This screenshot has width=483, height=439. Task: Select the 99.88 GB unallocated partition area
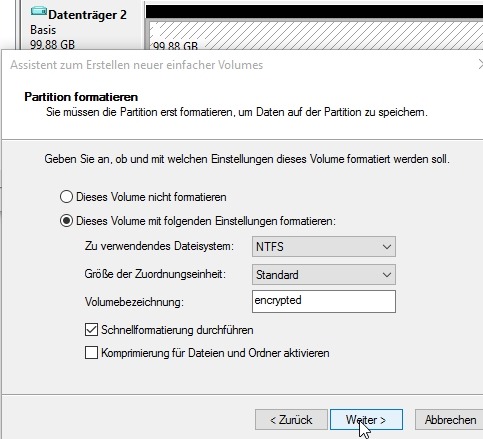point(315,36)
